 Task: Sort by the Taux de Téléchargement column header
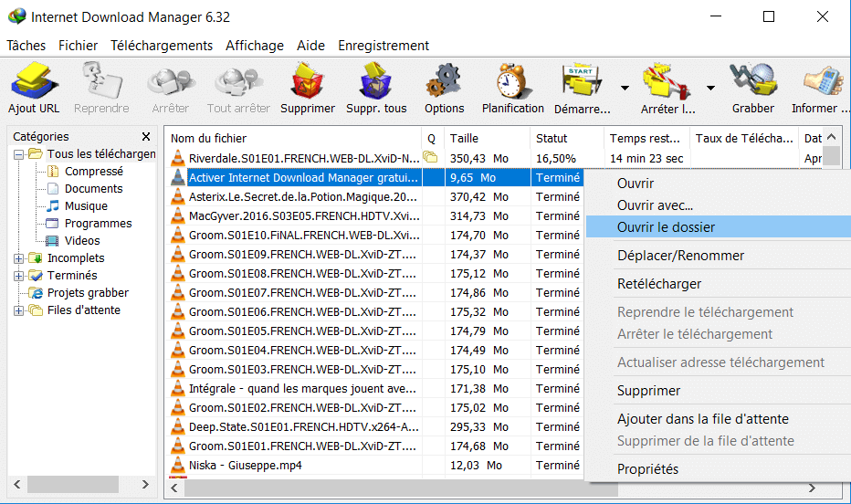(744, 139)
